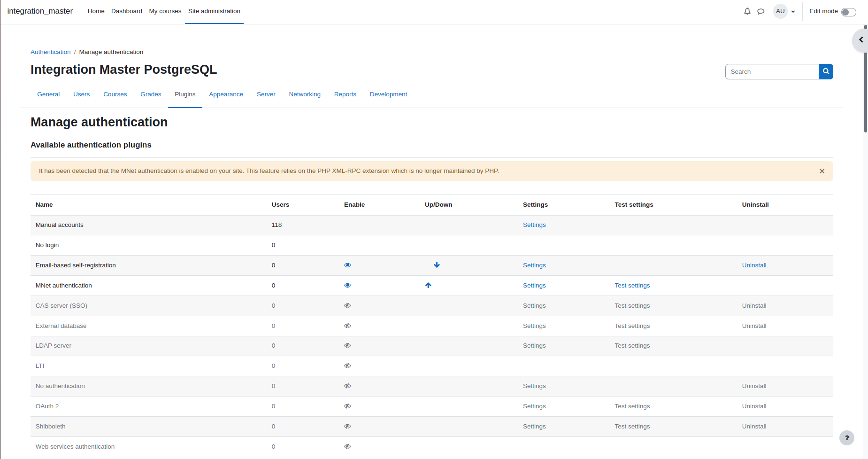The image size is (868, 459).
Task: Select Site administration in top navigation
Action: pos(214,11)
